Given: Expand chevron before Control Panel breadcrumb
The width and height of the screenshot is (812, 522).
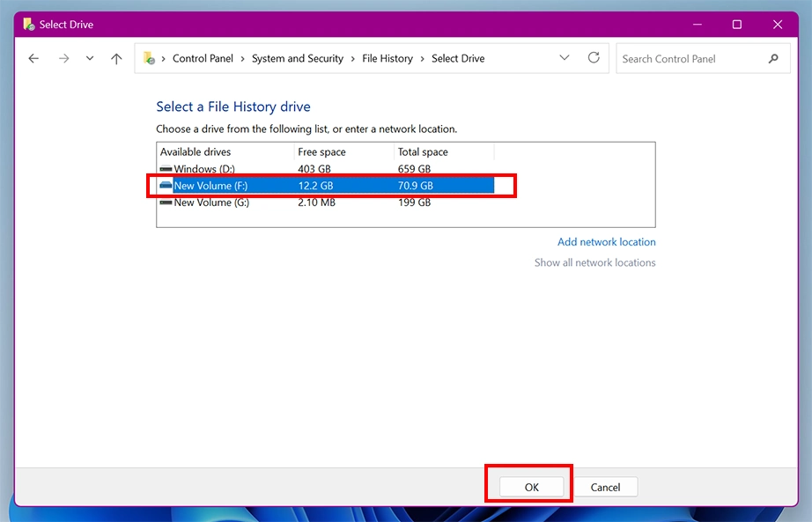Looking at the screenshot, I should click(x=163, y=59).
